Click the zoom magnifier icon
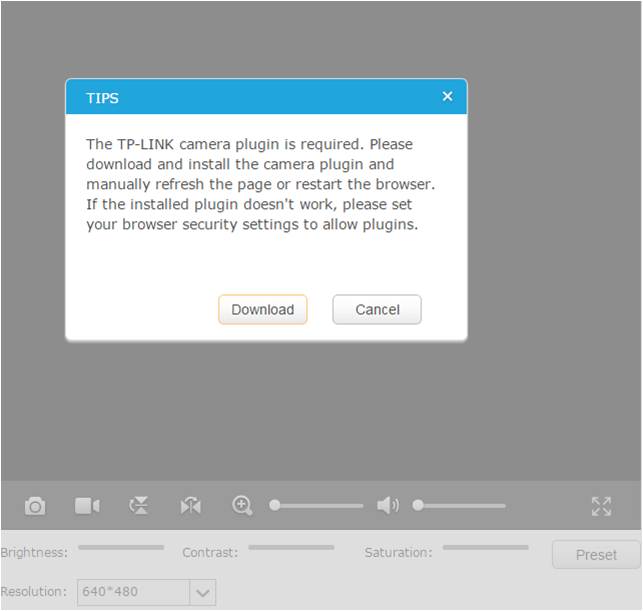The width and height of the screenshot is (643, 611). 242,506
